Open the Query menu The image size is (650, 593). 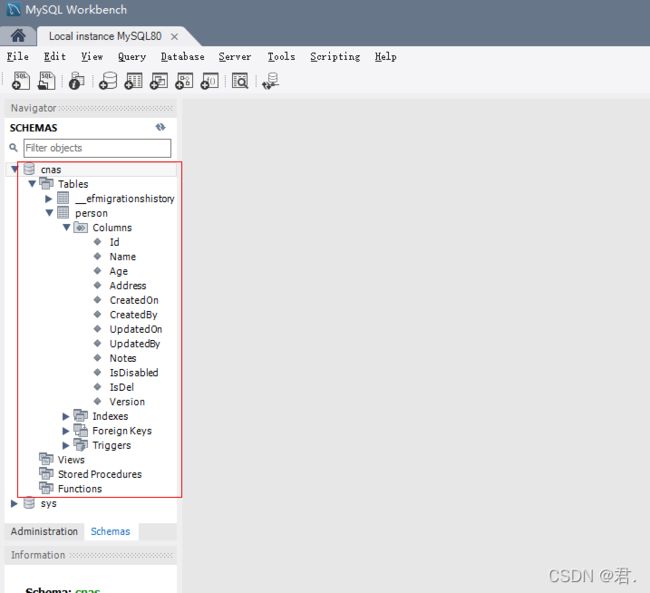click(132, 56)
